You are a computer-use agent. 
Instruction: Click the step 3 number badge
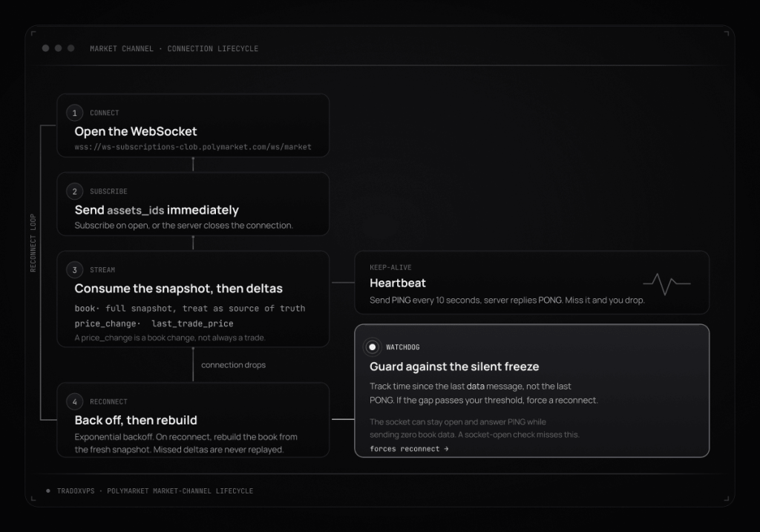tap(75, 270)
